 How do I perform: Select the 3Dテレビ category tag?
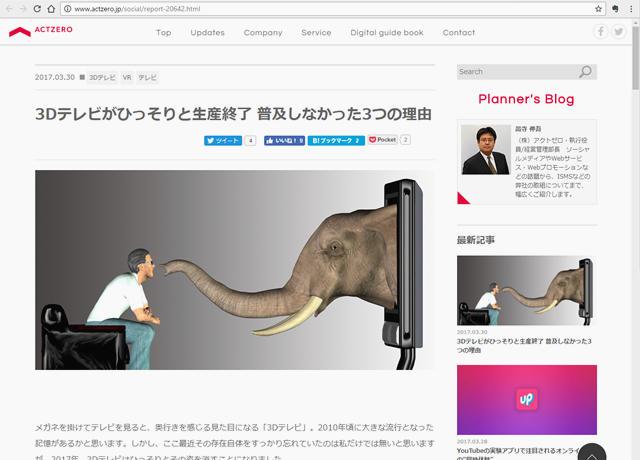(102, 77)
